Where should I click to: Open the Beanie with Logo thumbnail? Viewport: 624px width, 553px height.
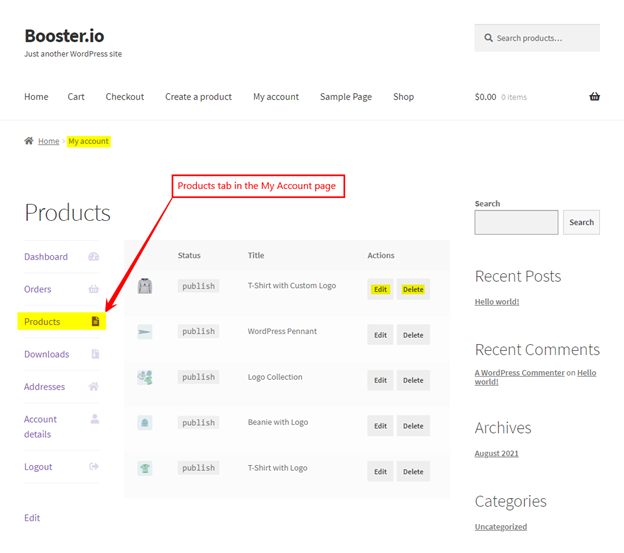(145, 423)
